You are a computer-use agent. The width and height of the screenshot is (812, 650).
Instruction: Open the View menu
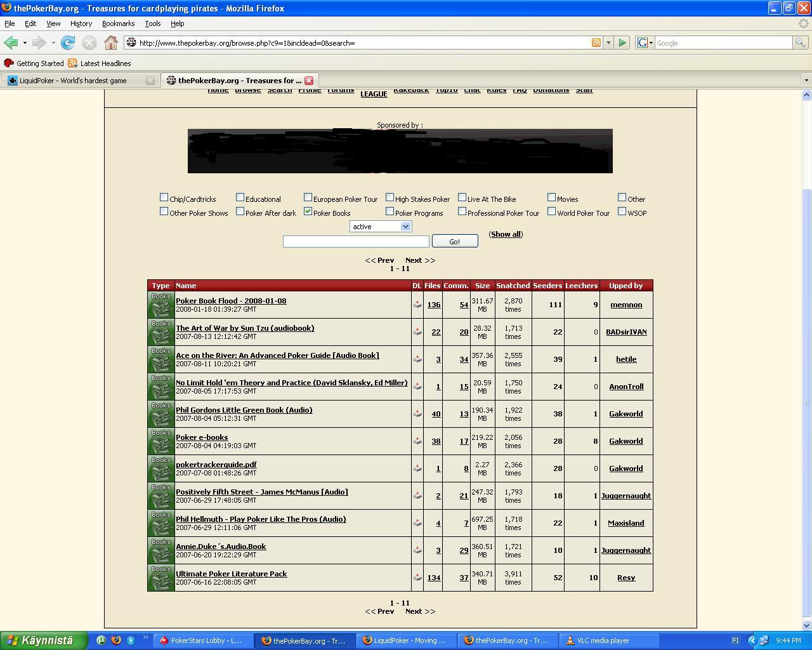[x=53, y=23]
